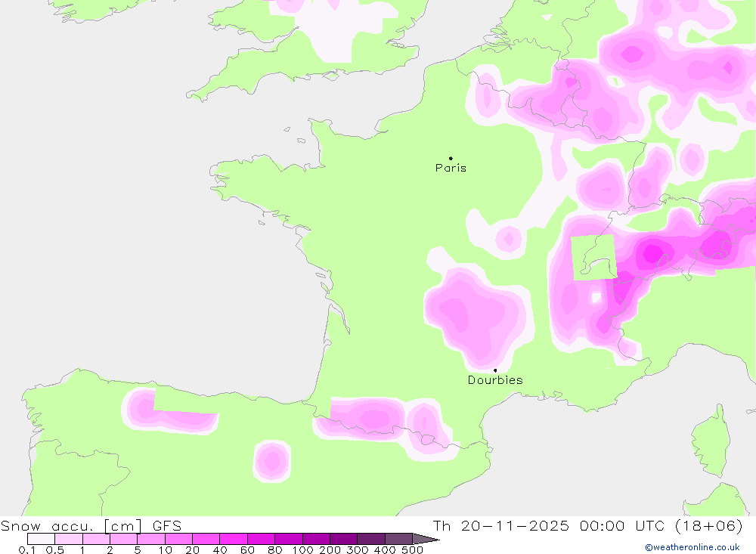Click the '100' legend scale value
This screenshot has width=756, height=554.
302,549
